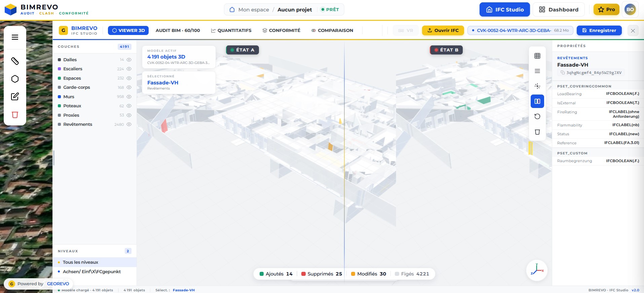Image resolution: width=644 pixels, height=293 pixels.
Task: Hide the Escaliers layer
Action: tap(129, 69)
